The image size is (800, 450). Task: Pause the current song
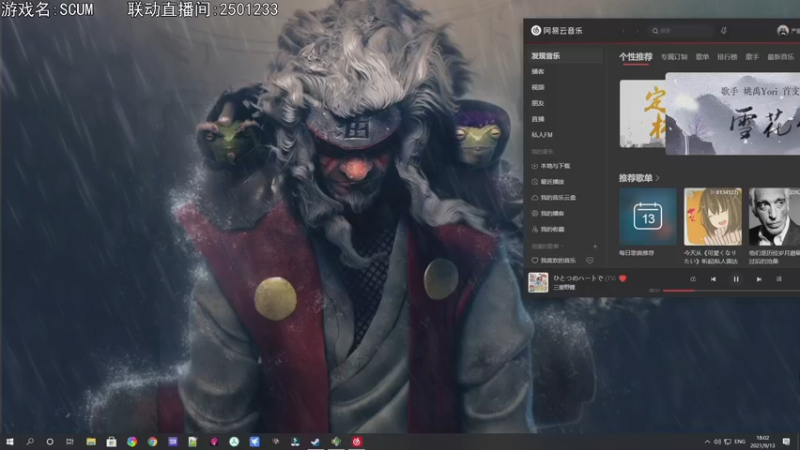pyautogui.click(x=736, y=279)
